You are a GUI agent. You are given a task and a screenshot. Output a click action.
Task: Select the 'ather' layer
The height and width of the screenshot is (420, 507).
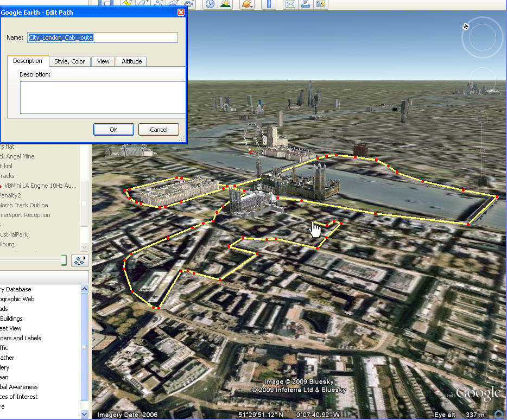point(7,358)
